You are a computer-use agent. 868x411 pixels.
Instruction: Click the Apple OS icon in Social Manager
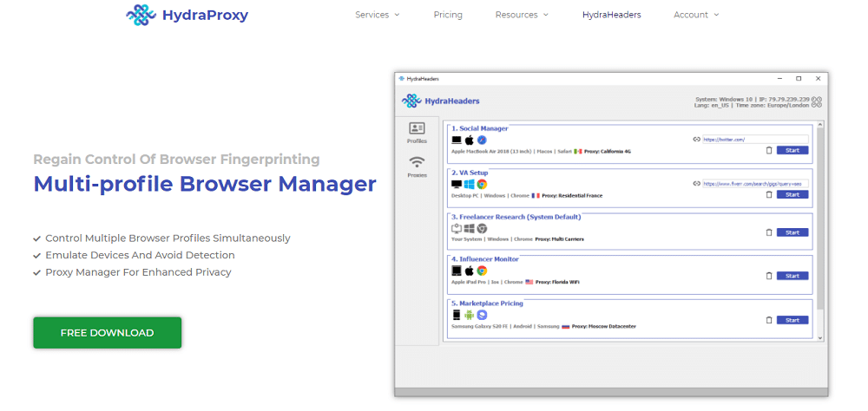click(470, 140)
